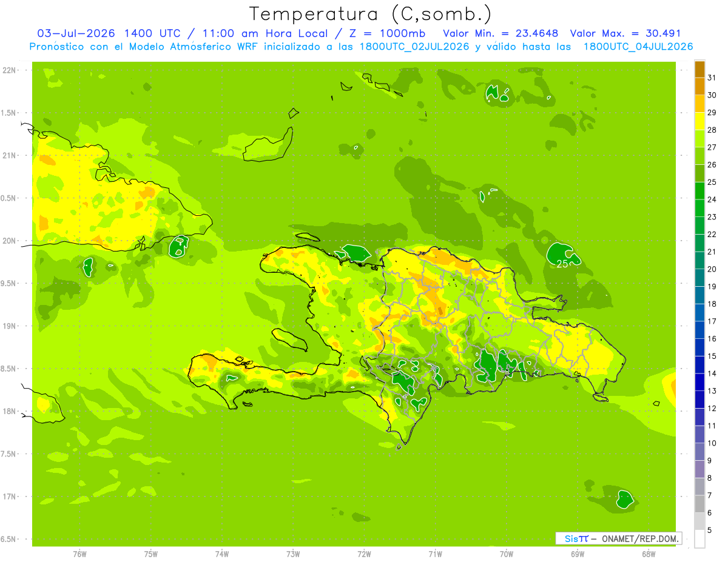728x562 pixels.
Task: Click the '5' legend scale number
Action: click(x=710, y=530)
